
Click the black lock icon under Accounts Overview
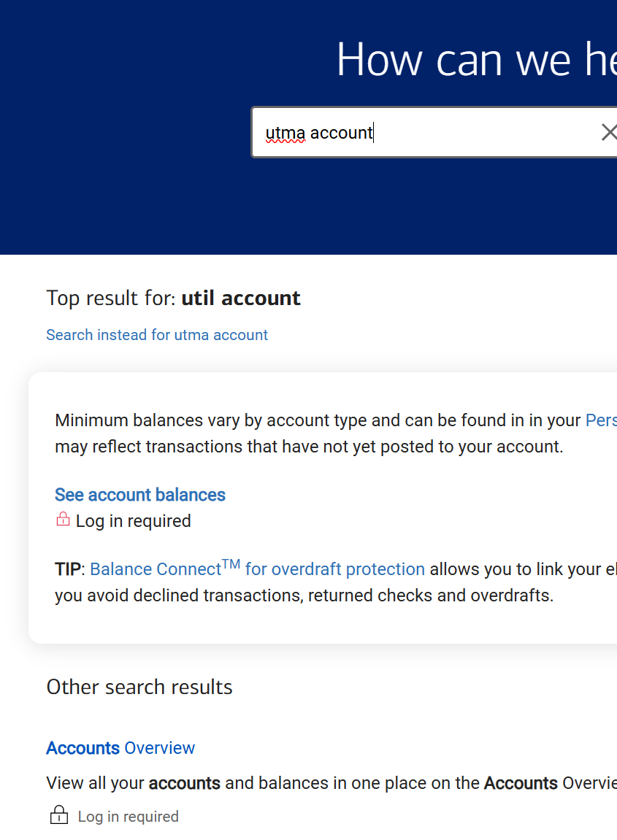(x=59, y=814)
